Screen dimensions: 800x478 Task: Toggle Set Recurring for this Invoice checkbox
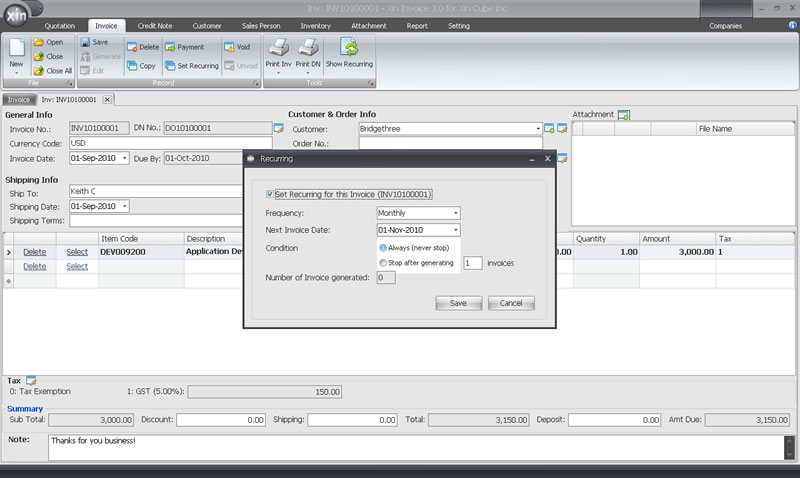coord(270,194)
